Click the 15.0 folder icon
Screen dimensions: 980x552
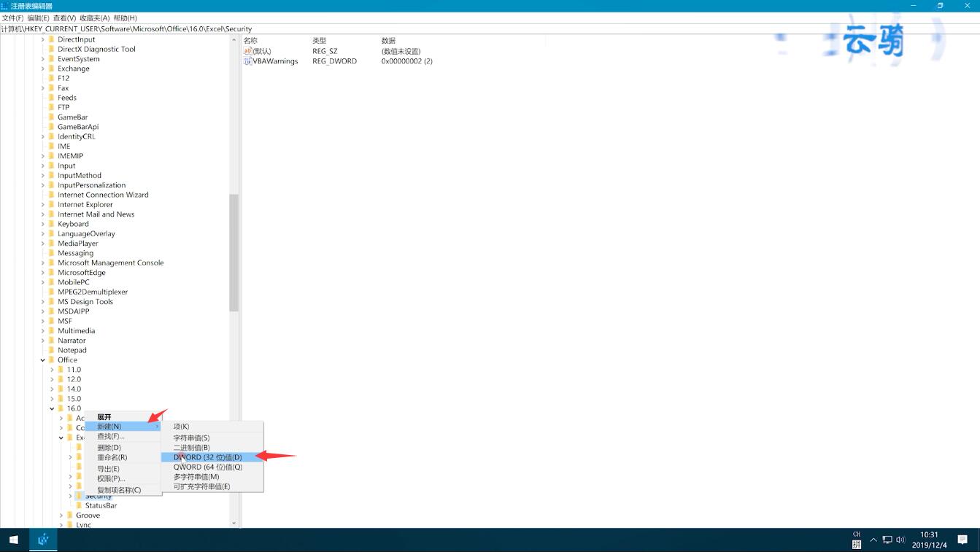[61, 399]
